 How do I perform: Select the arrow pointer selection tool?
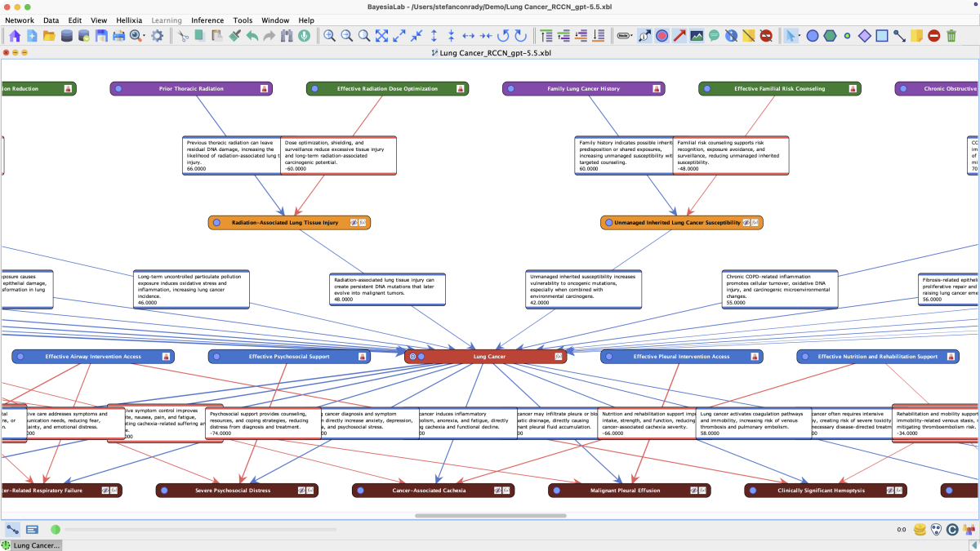coord(789,36)
